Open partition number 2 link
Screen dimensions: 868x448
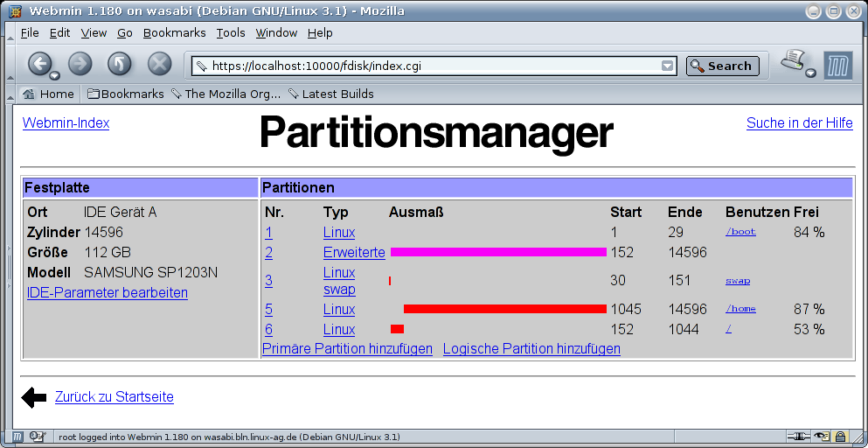(268, 253)
